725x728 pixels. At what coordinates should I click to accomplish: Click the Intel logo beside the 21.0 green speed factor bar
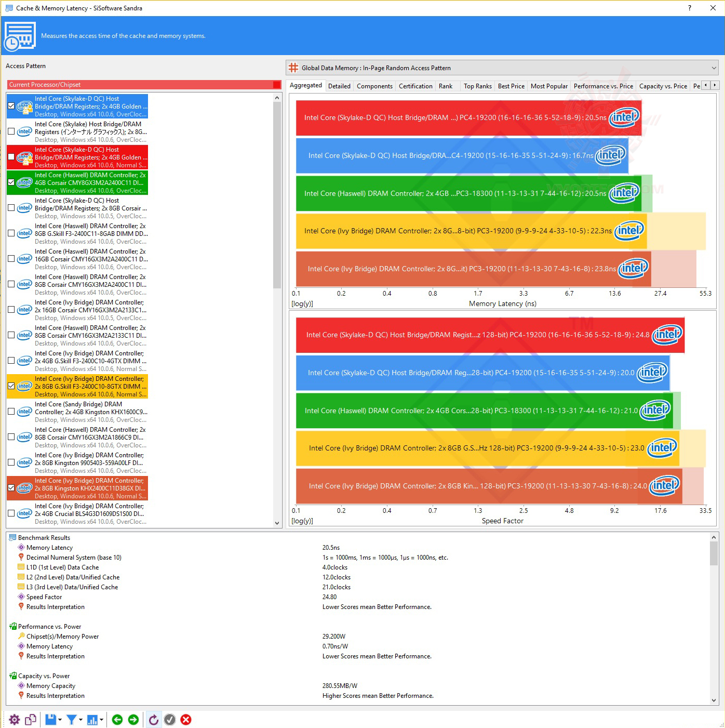pyautogui.click(x=655, y=410)
